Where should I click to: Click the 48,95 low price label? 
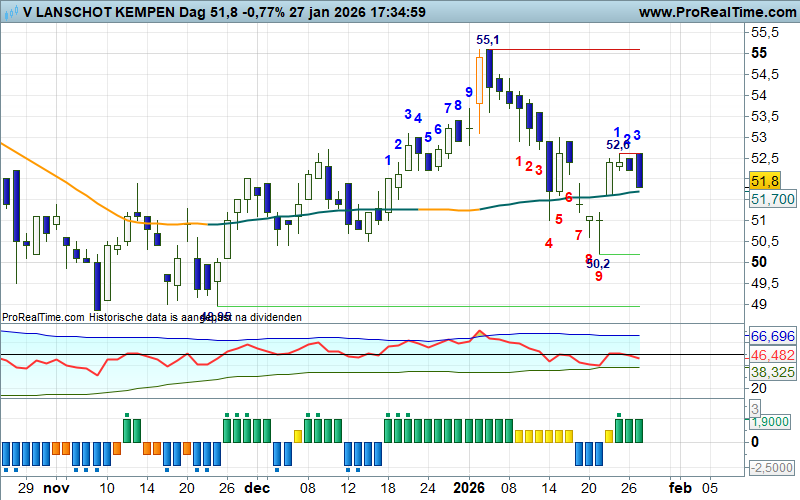(216, 316)
